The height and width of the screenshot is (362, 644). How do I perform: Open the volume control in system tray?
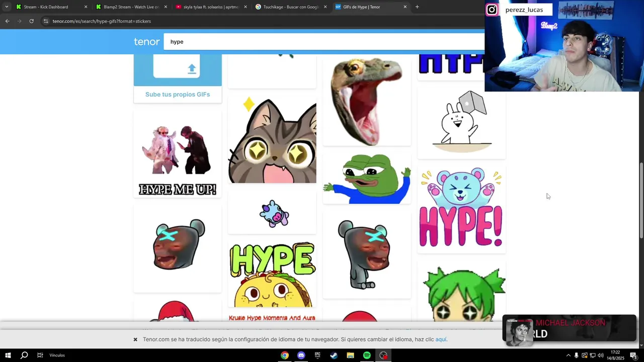point(600,355)
